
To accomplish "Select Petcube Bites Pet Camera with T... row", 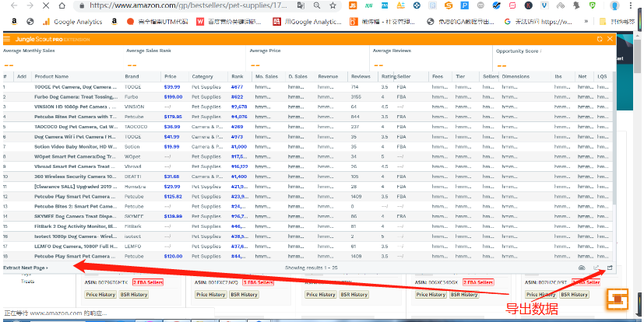I will tap(308, 117).
